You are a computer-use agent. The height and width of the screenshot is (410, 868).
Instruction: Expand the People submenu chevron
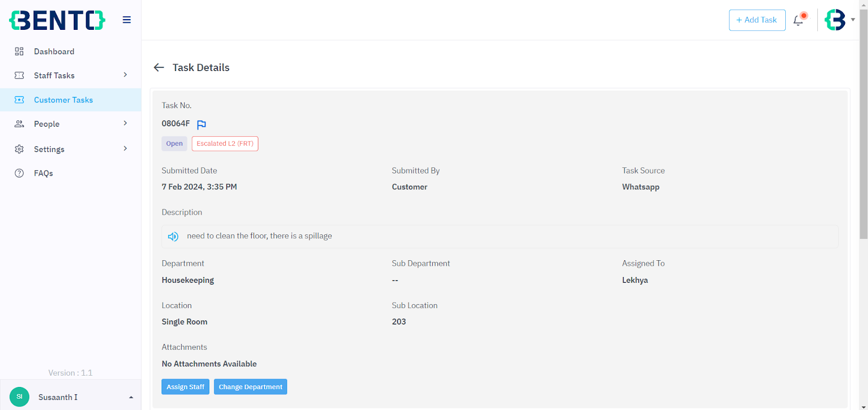[126, 123]
